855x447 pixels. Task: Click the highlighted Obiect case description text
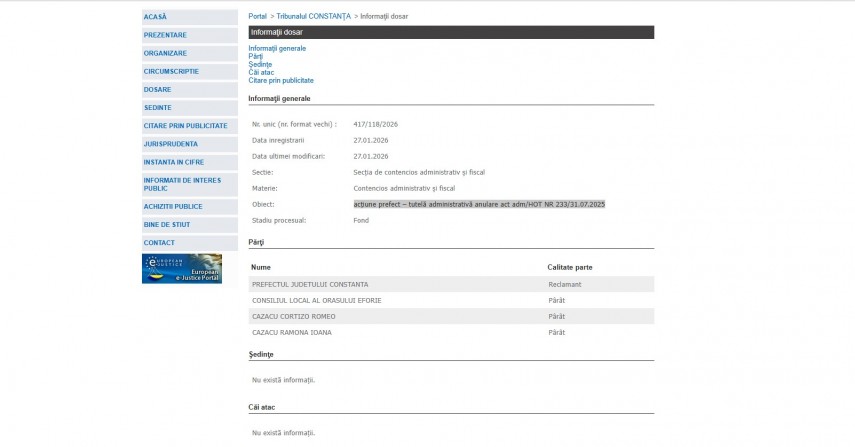479,204
